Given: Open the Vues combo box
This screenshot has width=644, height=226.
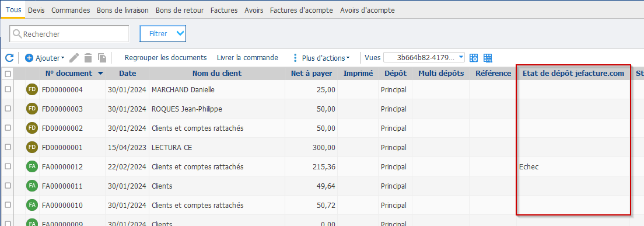Looking at the screenshot, I should pyautogui.click(x=424, y=58).
